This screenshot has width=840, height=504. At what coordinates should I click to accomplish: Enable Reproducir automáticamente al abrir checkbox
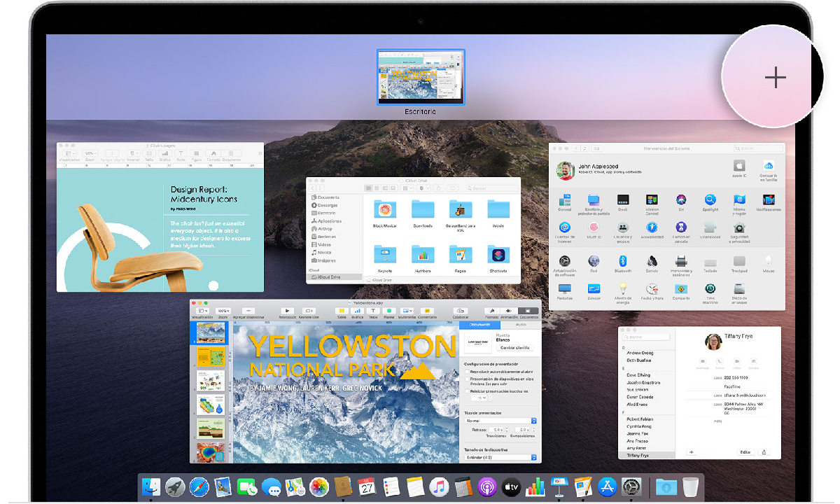tap(468, 372)
